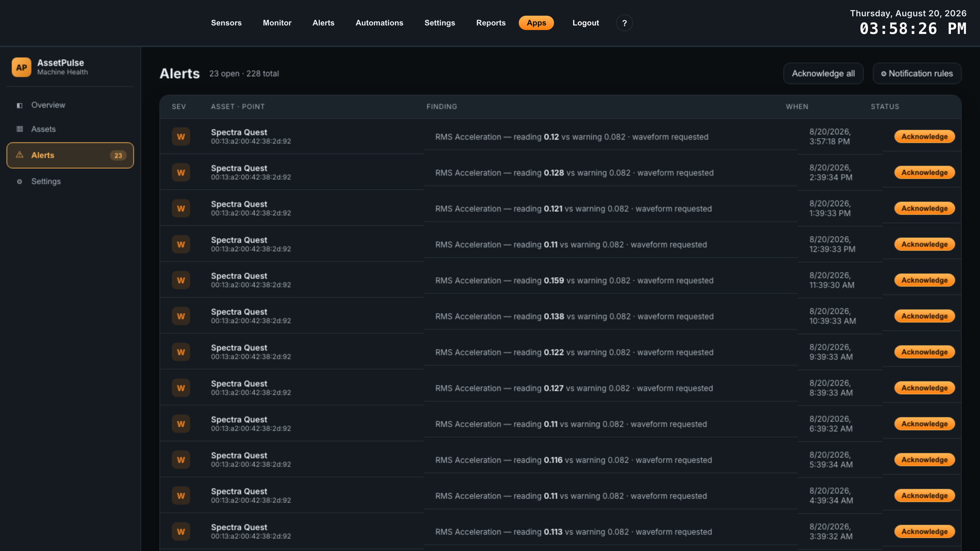Open Assets in the sidebar
The width and height of the screenshot is (980, 551).
tap(70, 129)
